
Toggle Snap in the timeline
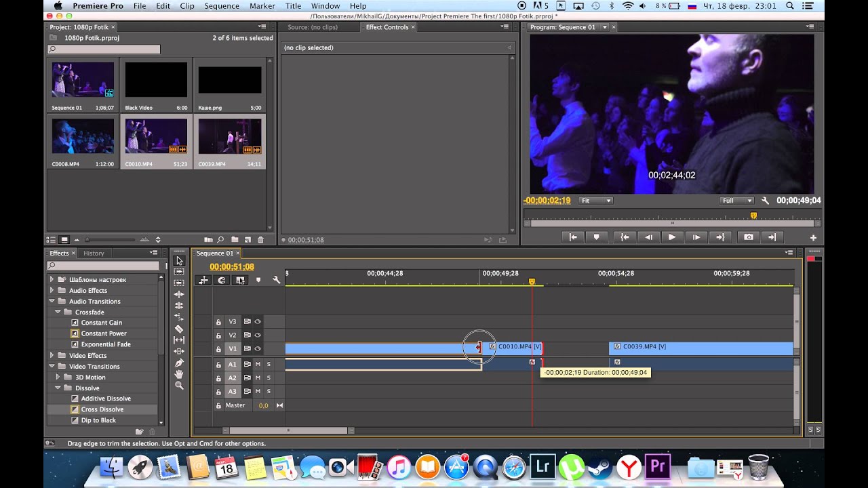tap(221, 280)
